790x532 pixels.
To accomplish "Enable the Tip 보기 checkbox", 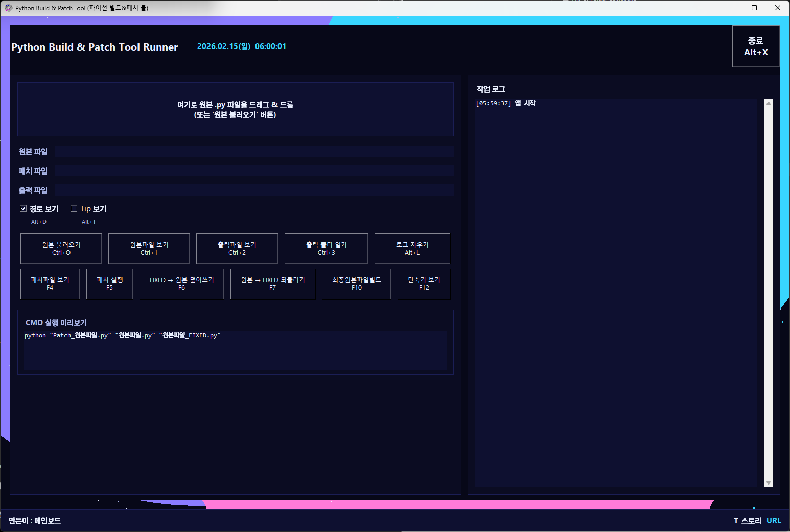I will click(x=74, y=208).
